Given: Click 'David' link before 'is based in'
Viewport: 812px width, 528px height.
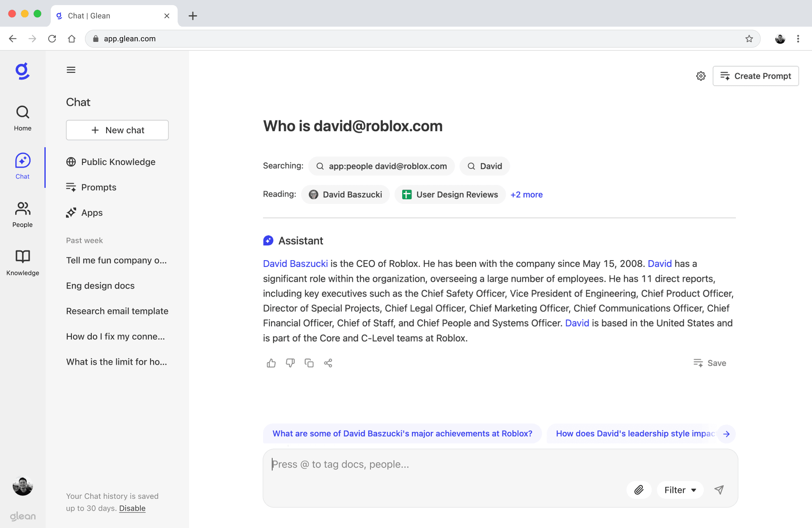Looking at the screenshot, I should pyautogui.click(x=577, y=323).
